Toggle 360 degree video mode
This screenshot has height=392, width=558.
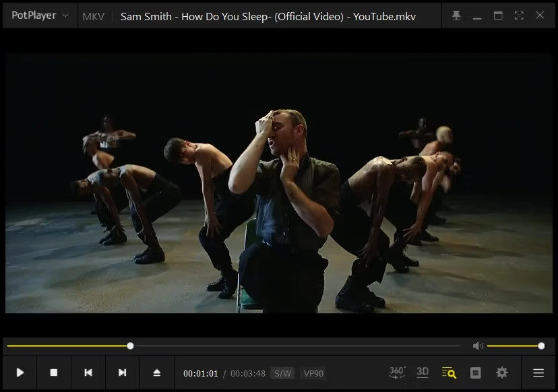point(397,372)
